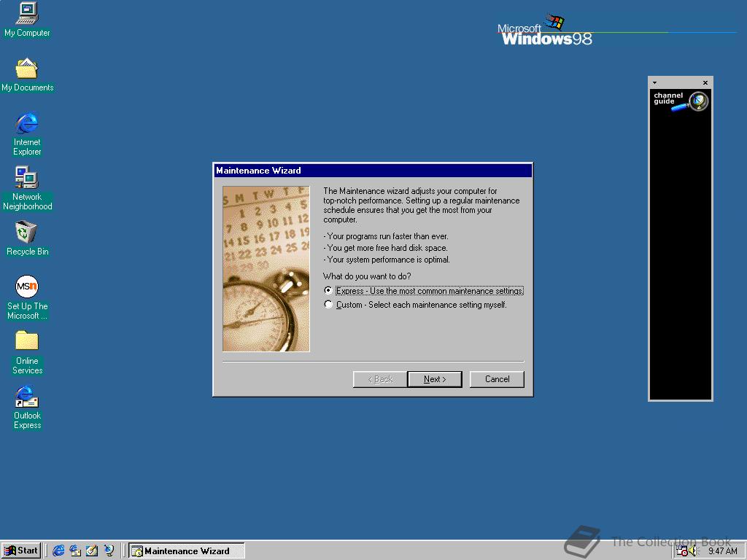Open the Start menu

(21, 551)
